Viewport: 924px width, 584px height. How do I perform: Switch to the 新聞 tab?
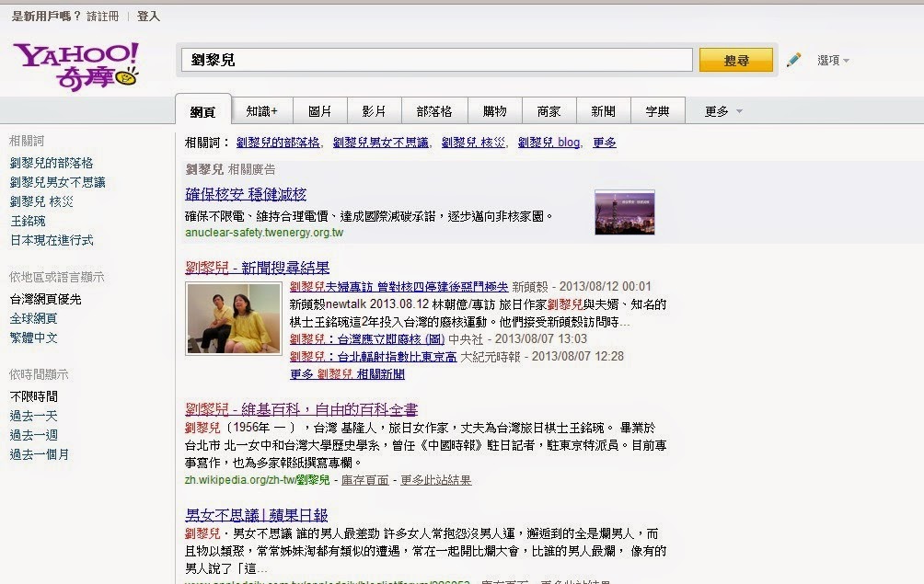pos(604,110)
